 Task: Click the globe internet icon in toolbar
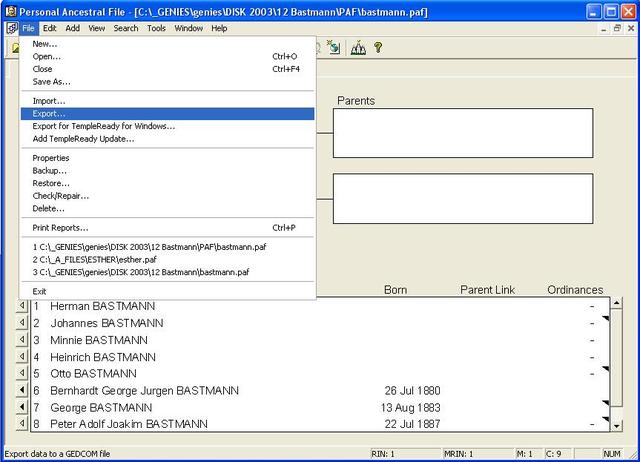(334, 48)
